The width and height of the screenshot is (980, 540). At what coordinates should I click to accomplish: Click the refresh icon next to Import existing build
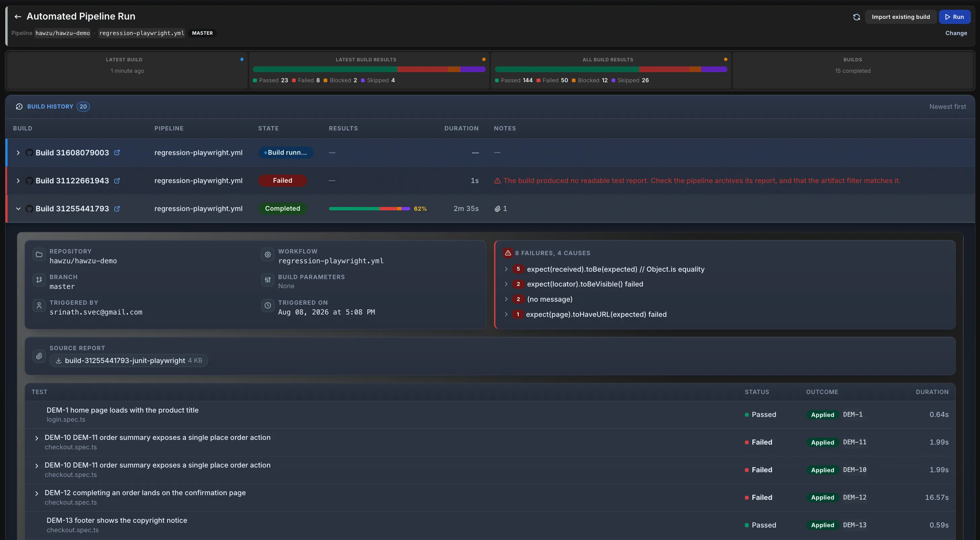tap(856, 17)
